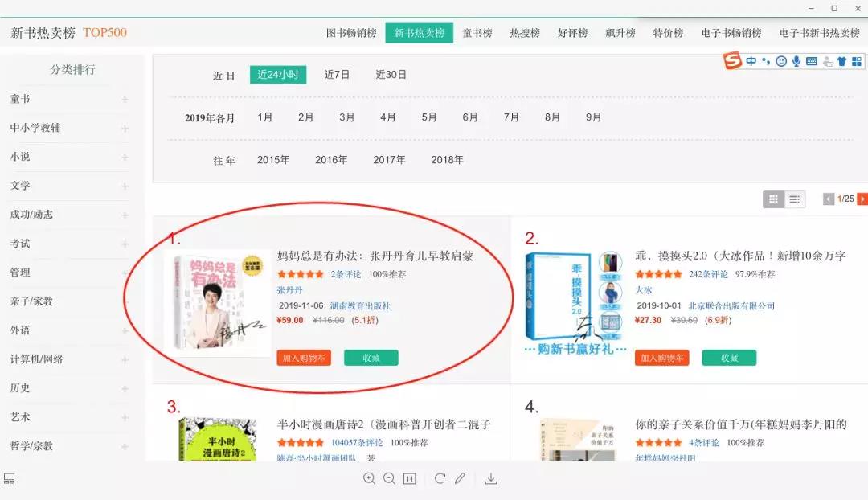The image size is (868, 500).
Task: Add 妈妈总是有办法 book to cart
Action: click(304, 358)
